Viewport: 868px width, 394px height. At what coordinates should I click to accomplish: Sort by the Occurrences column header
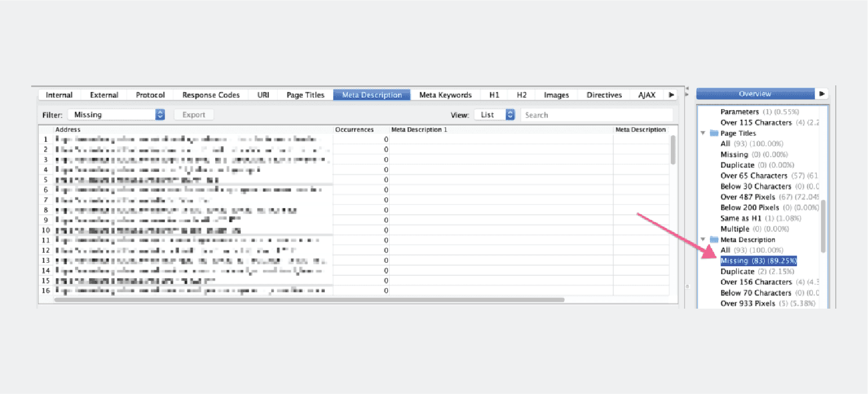coord(361,129)
